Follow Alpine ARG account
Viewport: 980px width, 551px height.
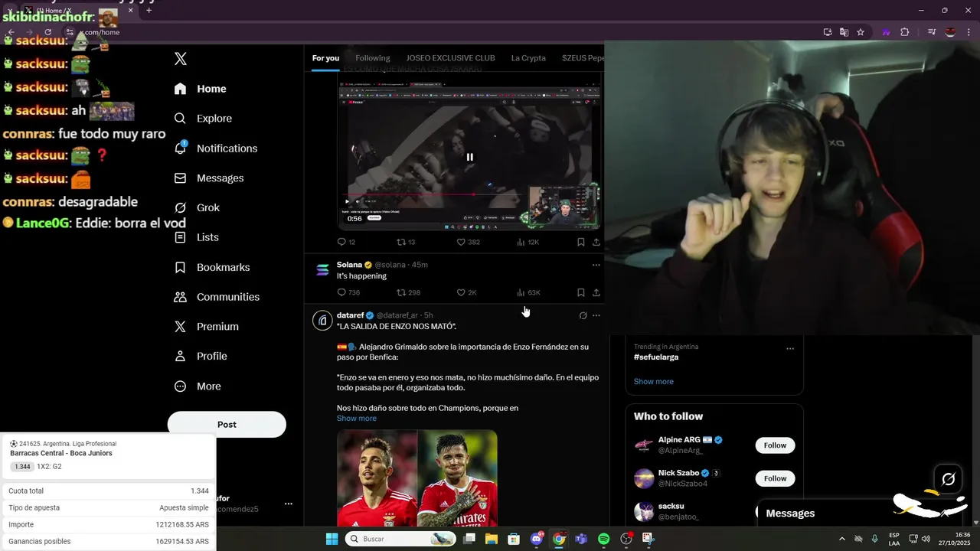(x=775, y=445)
